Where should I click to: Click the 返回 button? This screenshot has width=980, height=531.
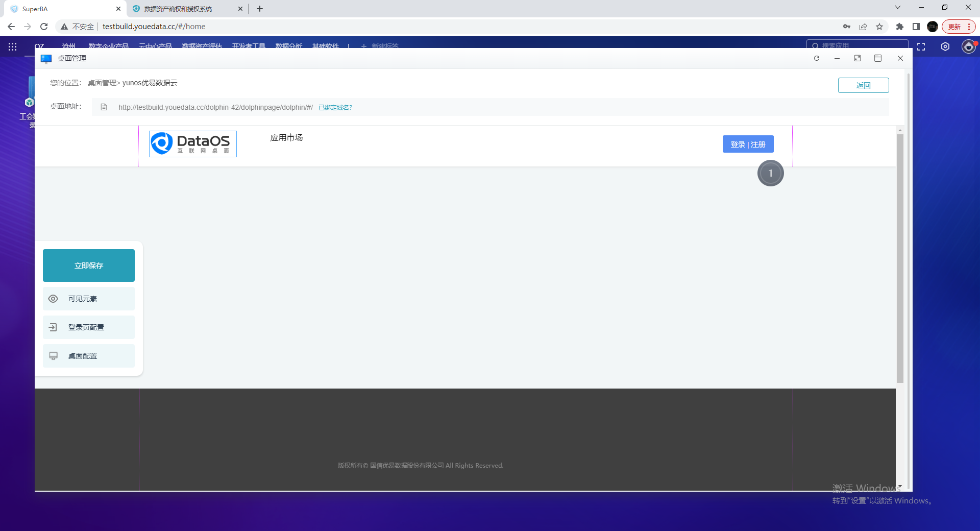coord(864,85)
